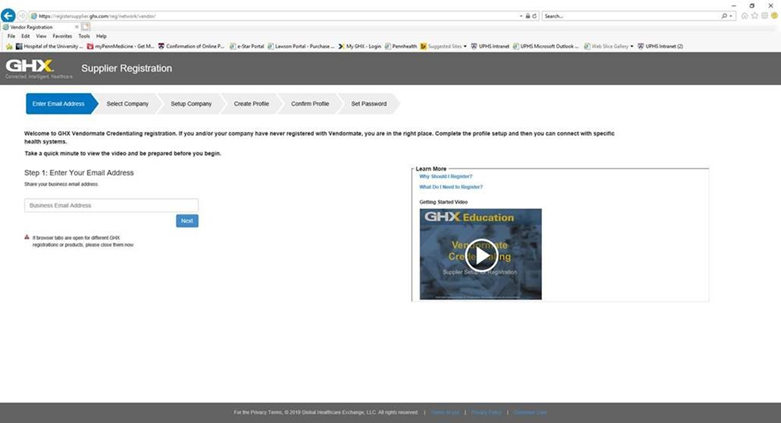Select the Set Password step
The height and width of the screenshot is (423, 781).
369,104
